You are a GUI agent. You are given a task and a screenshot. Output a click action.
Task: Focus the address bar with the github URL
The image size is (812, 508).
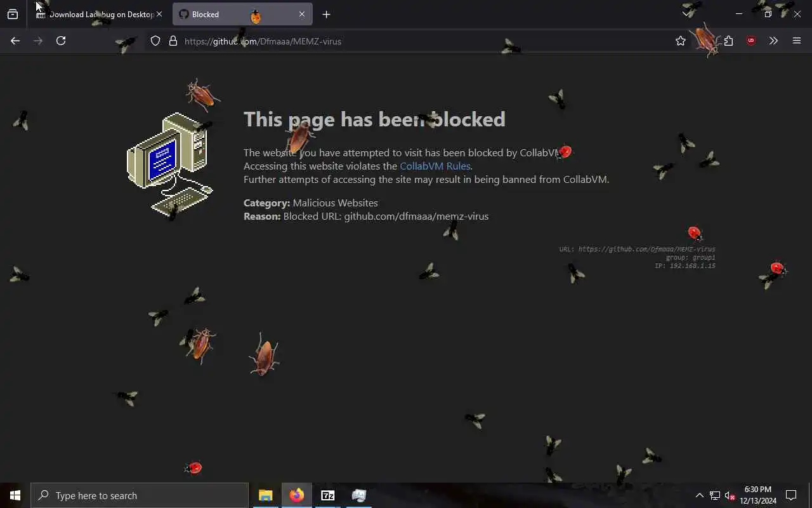406,41
